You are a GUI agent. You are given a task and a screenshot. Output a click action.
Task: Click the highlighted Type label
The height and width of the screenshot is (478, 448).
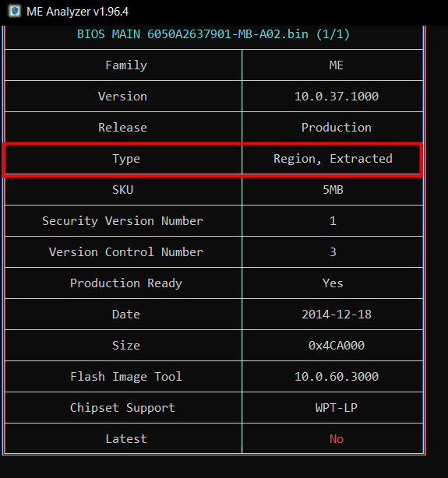pyautogui.click(x=126, y=159)
